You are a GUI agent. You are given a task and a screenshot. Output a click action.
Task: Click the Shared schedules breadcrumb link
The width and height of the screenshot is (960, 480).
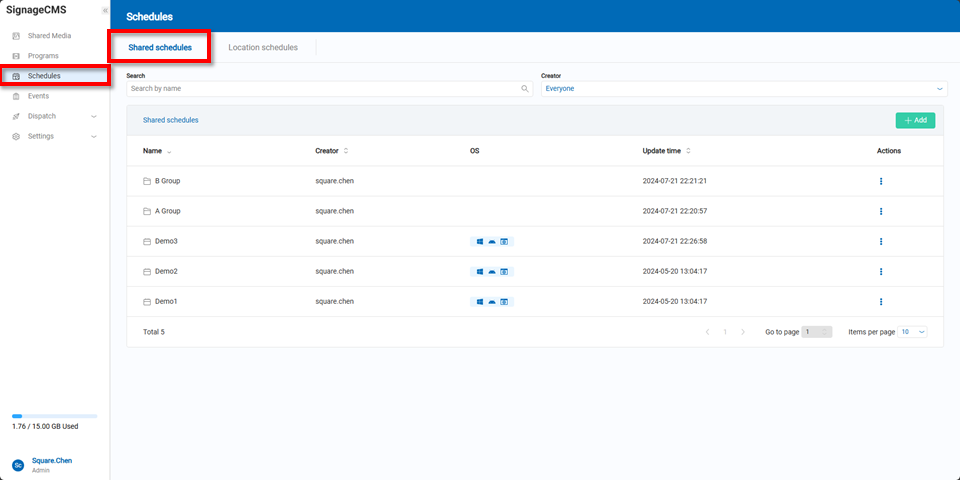pyautogui.click(x=171, y=120)
